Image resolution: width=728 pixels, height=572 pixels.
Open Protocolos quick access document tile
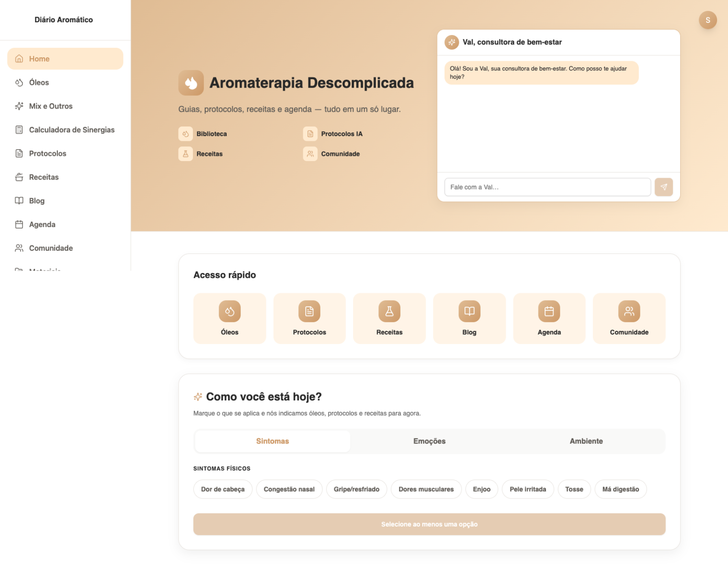[x=309, y=318]
